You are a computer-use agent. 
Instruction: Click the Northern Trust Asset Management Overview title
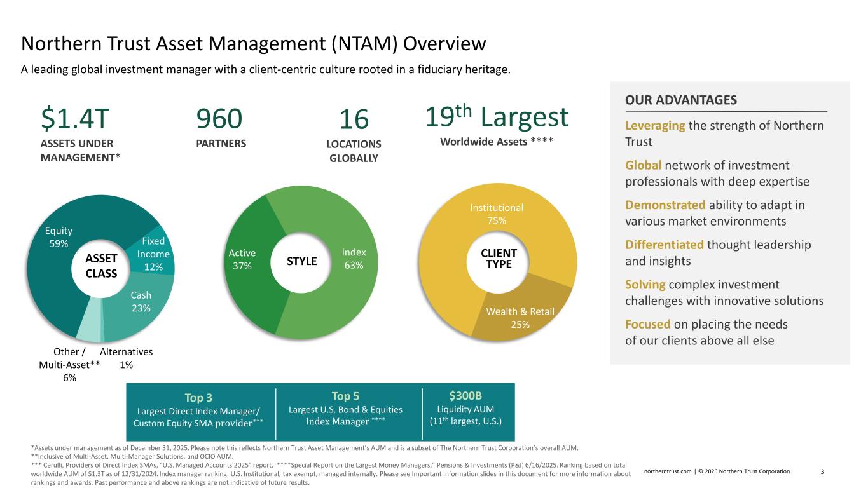coord(254,43)
